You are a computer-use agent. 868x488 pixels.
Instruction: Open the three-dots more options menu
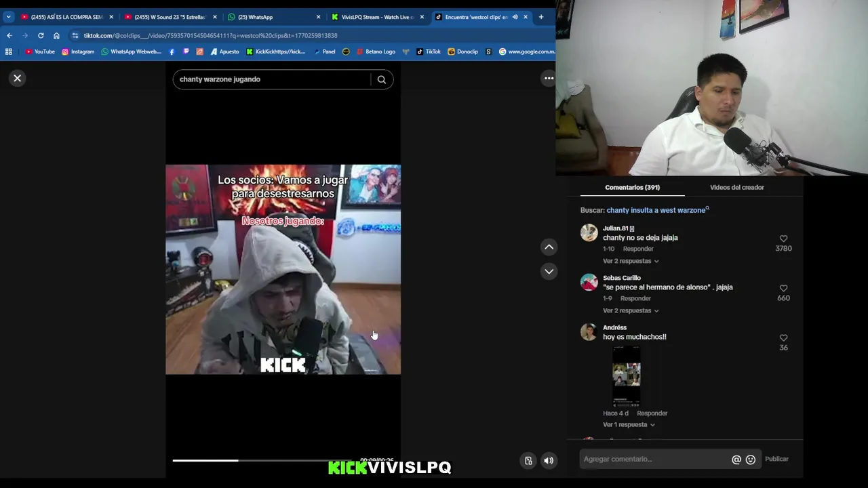coord(549,79)
